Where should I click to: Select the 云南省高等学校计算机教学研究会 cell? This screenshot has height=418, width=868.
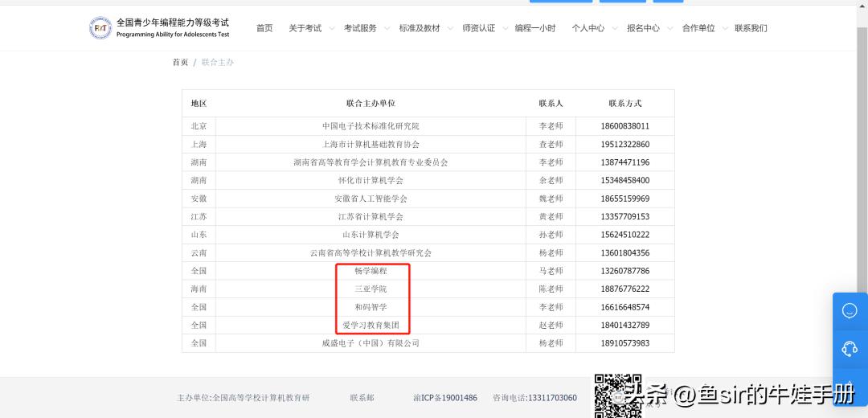click(x=371, y=253)
